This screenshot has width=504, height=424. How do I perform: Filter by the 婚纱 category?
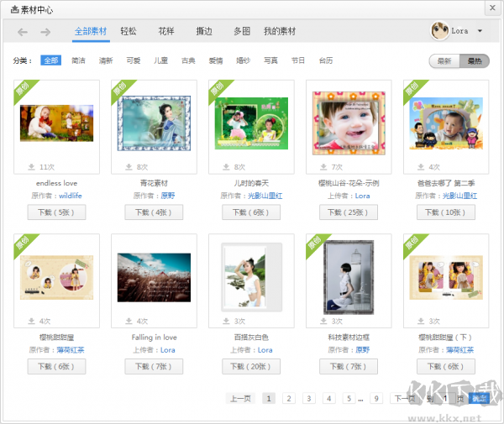coord(243,60)
